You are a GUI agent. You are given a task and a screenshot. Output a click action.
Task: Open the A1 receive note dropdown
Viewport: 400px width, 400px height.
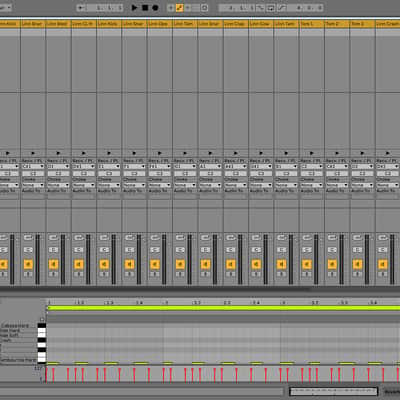click(210, 166)
